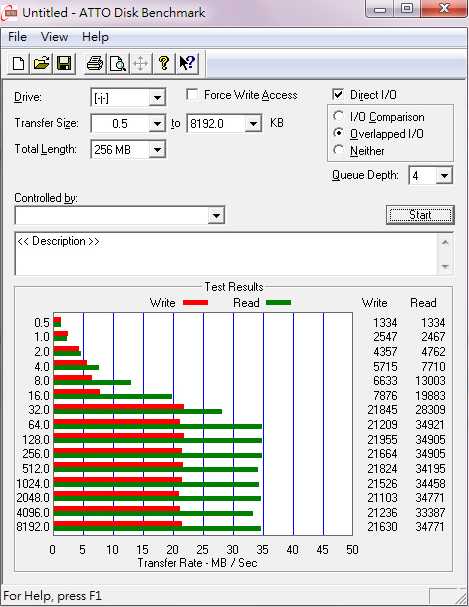Click the yellow question mark About icon
469x607 pixels.
[164, 63]
